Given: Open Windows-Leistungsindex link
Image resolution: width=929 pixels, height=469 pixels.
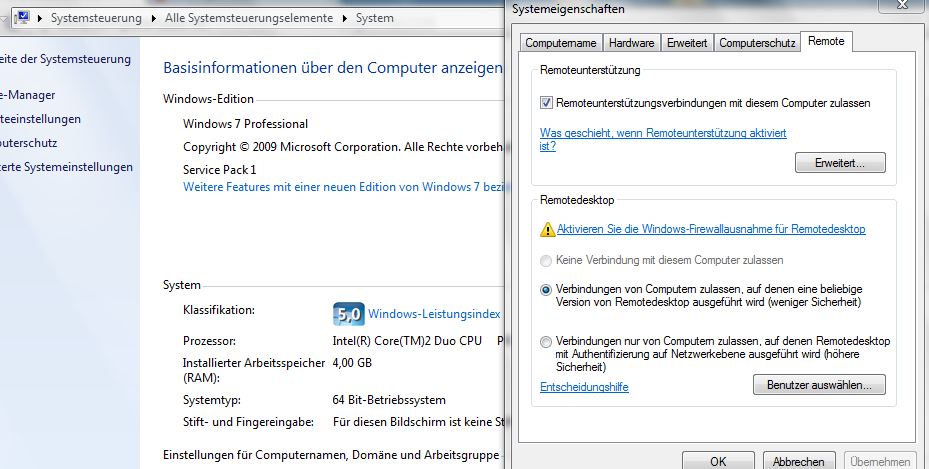Looking at the screenshot, I should tap(434, 314).
